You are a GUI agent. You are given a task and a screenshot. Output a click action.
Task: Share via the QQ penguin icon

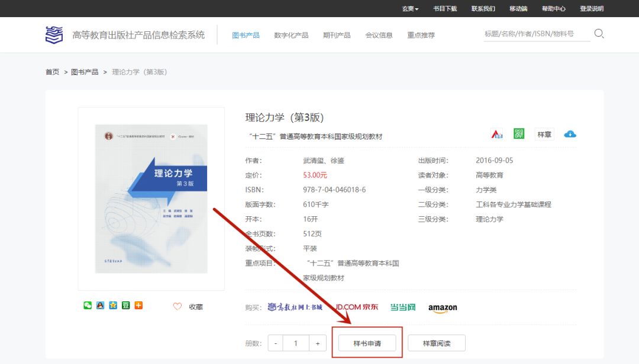click(100, 305)
